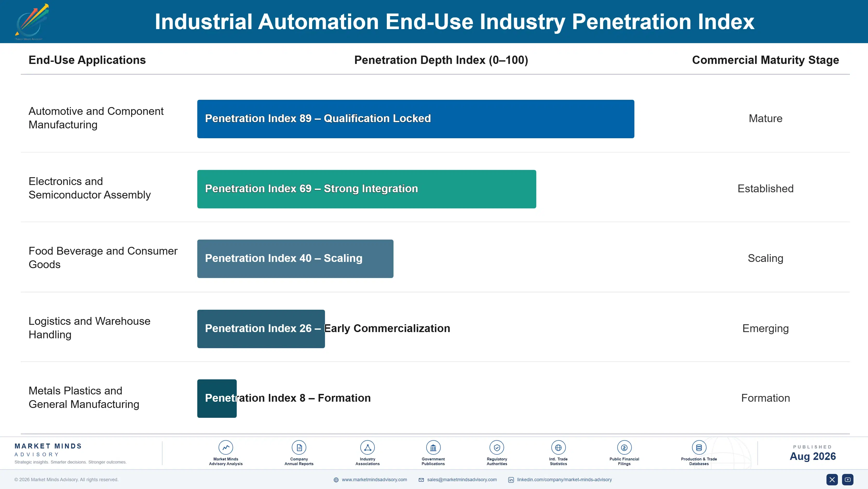Click the X social icon in footer
Image resolution: width=868 pixels, height=489 pixels.
(832, 480)
